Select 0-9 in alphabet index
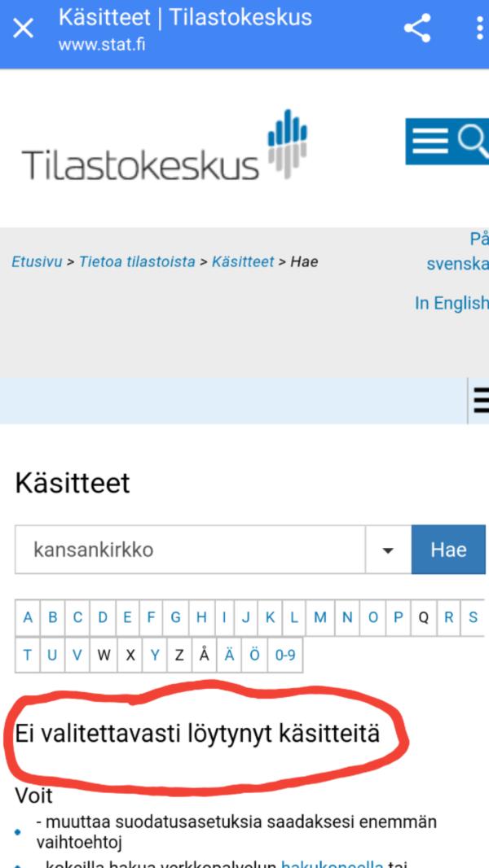This screenshot has width=489, height=868. click(x=285, y=655)
